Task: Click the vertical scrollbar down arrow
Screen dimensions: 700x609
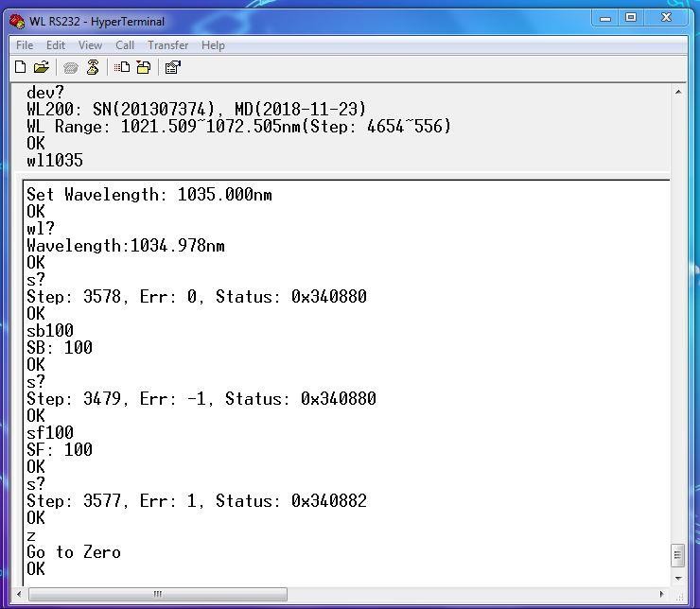Action: [x=677, y=577]
